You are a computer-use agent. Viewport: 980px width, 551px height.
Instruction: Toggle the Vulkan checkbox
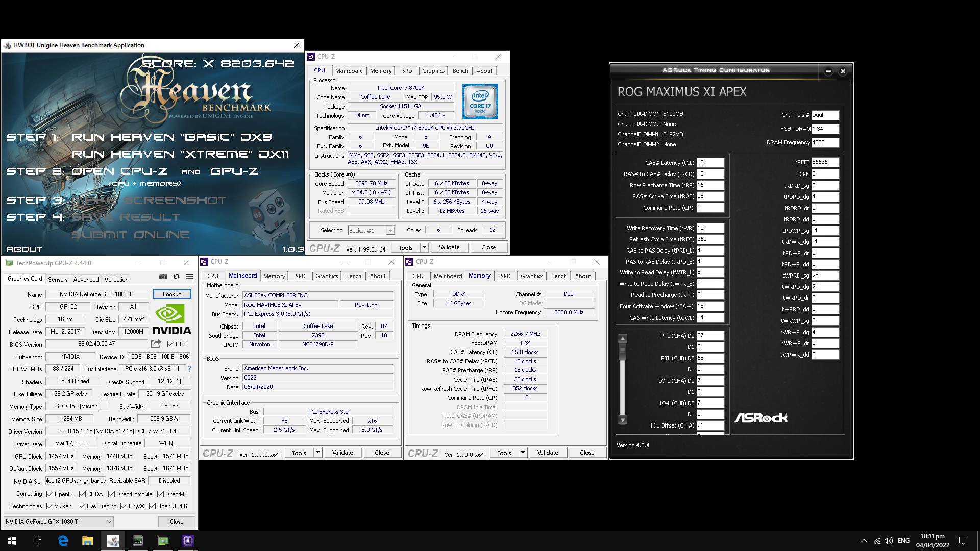(50, 506)
